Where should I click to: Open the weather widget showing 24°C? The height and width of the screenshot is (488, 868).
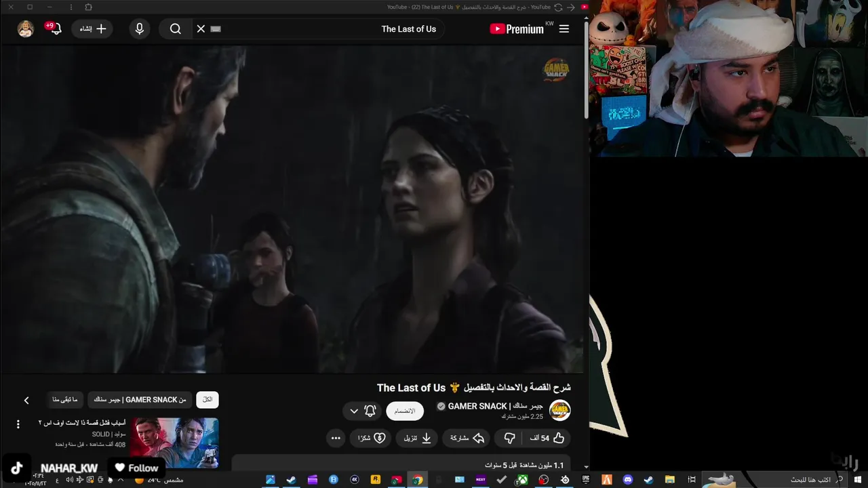[159, 480]
